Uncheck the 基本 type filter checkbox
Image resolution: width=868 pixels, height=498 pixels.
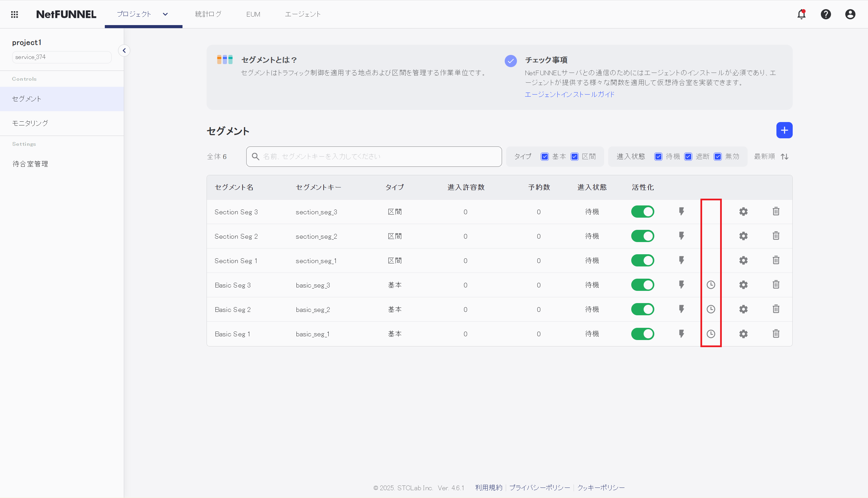pos(544,157)
